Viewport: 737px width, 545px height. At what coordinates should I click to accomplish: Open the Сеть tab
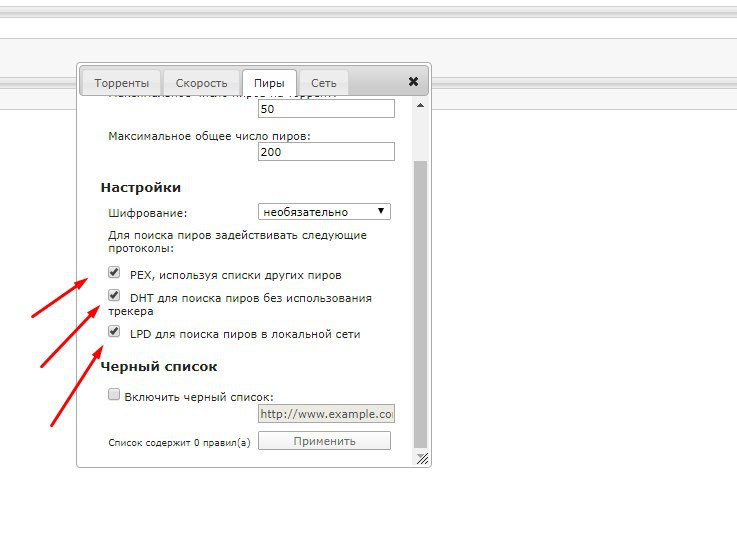(323, 83)
